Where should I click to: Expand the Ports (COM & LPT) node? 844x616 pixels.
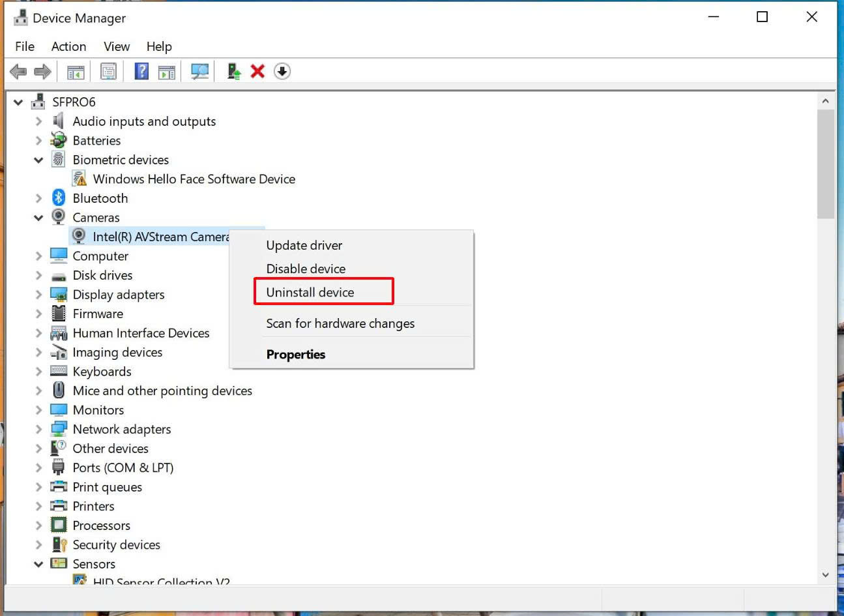[38, 467]
